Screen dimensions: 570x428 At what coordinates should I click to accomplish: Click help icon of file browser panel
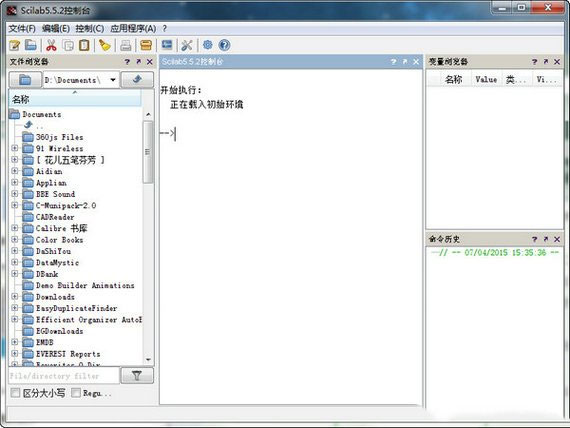pos(127,61)
